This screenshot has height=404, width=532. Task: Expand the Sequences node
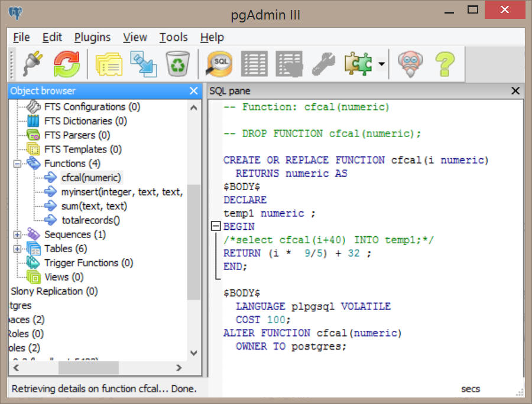[x=17, y=234]
